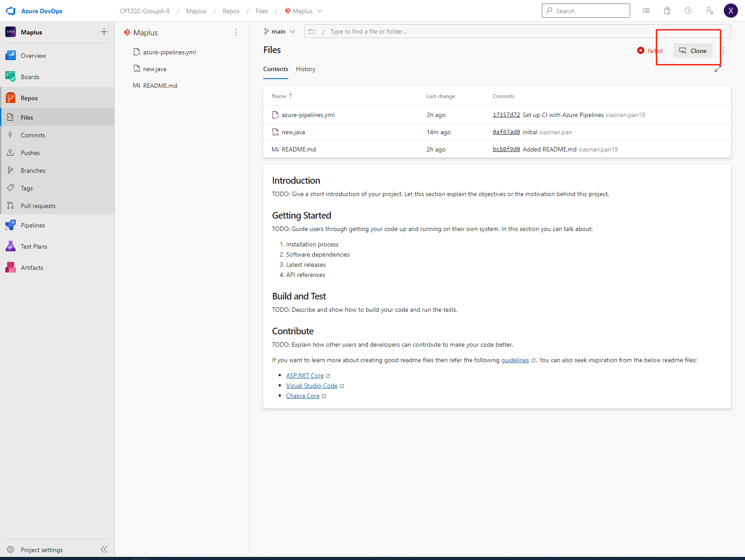The height and width of the screenshot is (560, 745).
Task: Open commit 17157d72
Action: (x=506, y=115)
